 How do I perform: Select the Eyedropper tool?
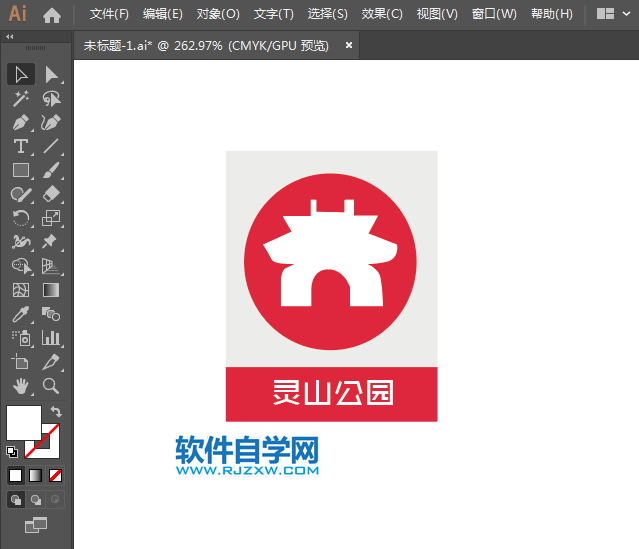tap(21, 314)
